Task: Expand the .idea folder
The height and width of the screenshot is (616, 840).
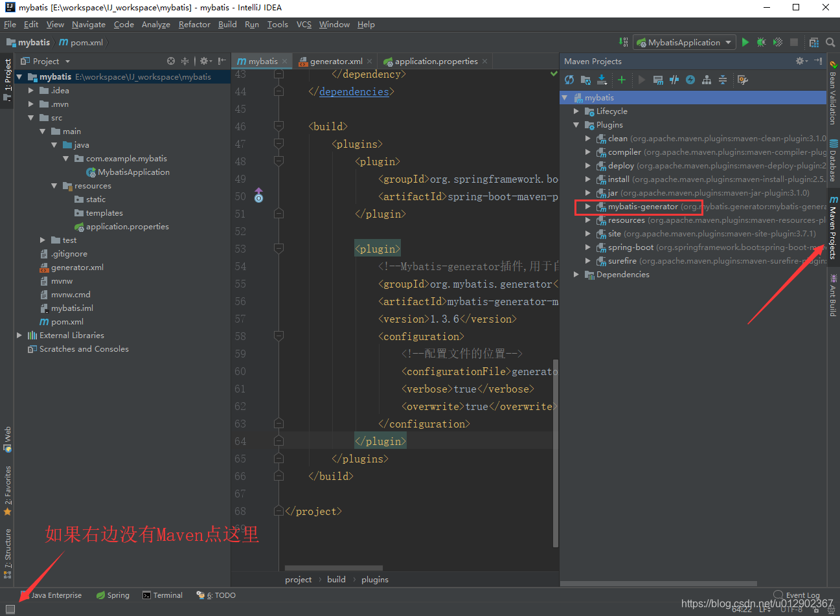Action: pyautogui.click(x=30, y=91)
